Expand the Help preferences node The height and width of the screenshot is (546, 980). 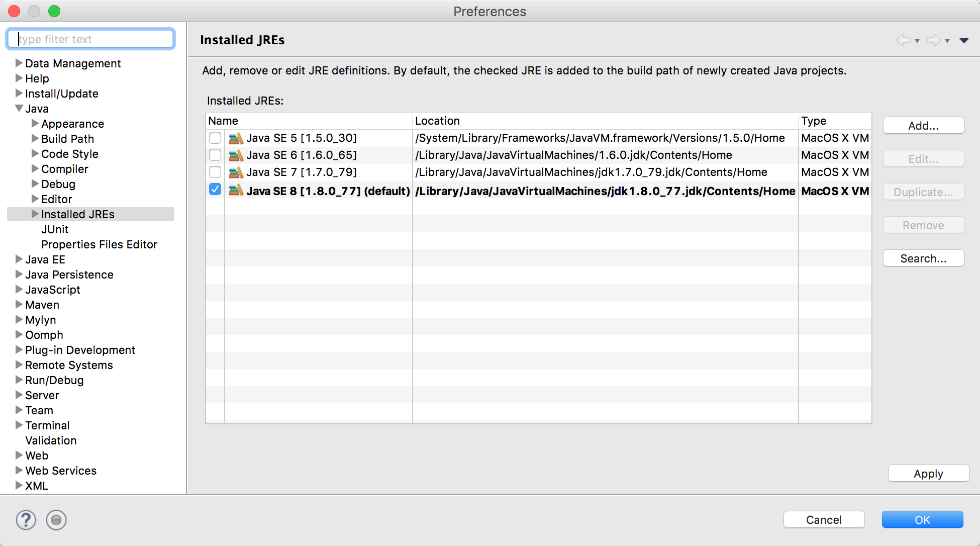19,78
